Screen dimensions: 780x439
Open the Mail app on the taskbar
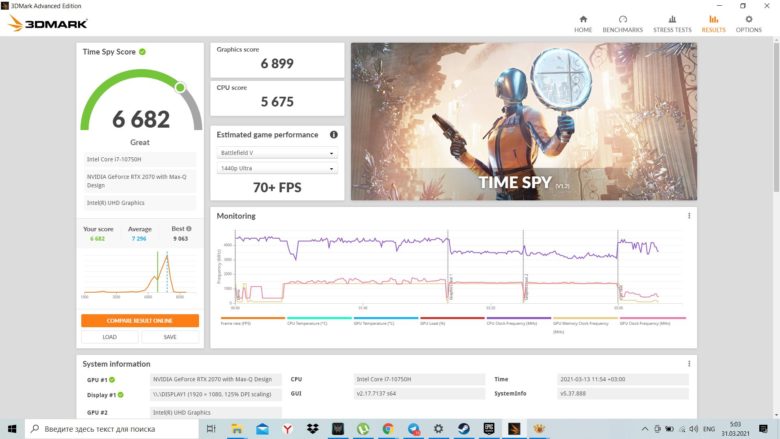tap(262, 429)
